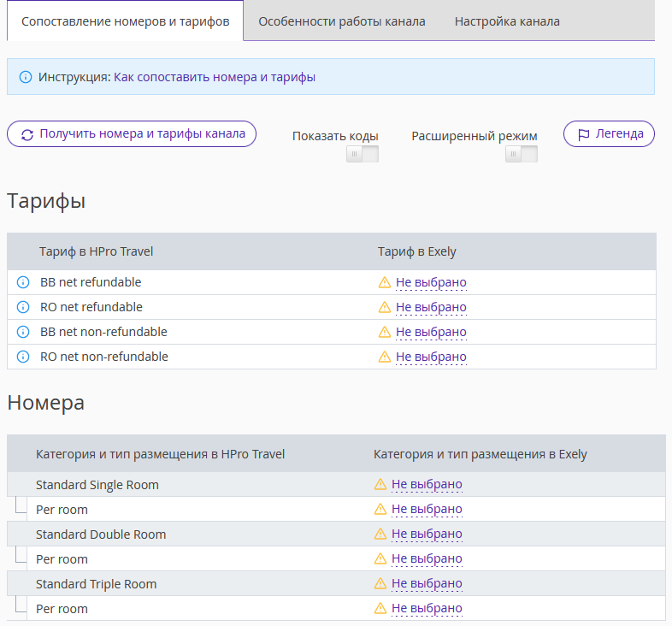Click info icon next to RO net non-refundable
672x626 pixels.
(23, 357)
